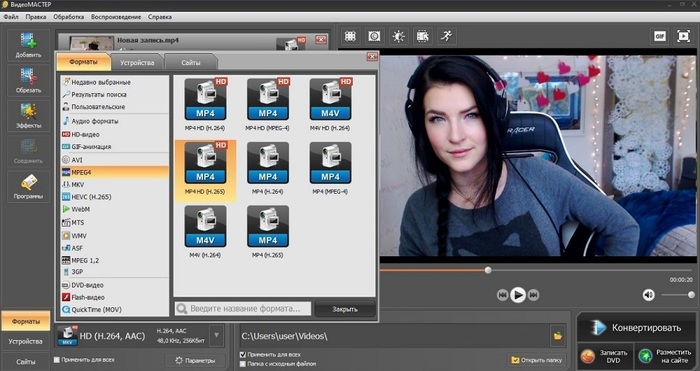This screenshot has width=700, height=371.
Task: Click the volume slider handle
Action: [x=692, y=295]
